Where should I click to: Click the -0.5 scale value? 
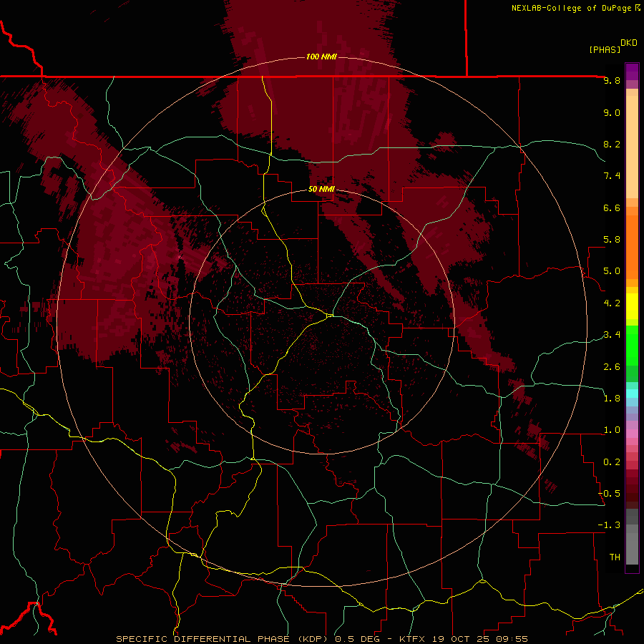[609, 494]
